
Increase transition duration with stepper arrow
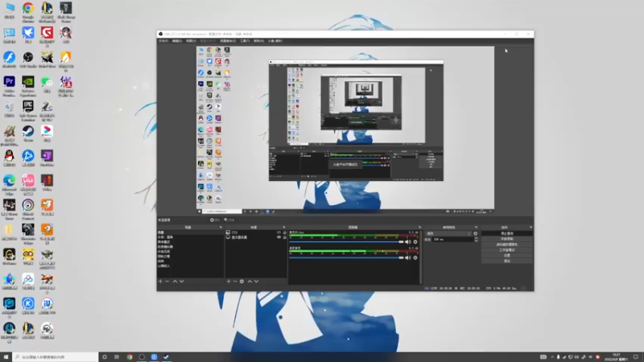pos(476,238)
